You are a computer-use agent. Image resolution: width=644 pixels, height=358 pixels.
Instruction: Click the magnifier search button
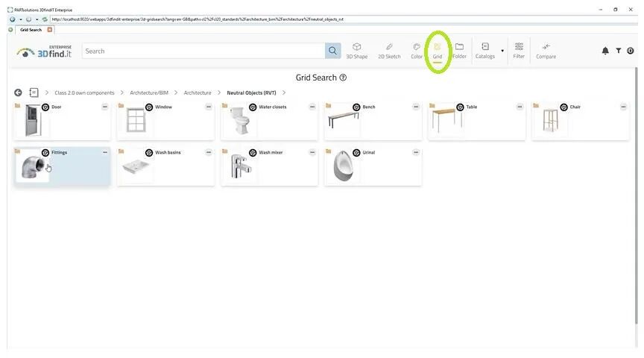(x=332, y=51)
